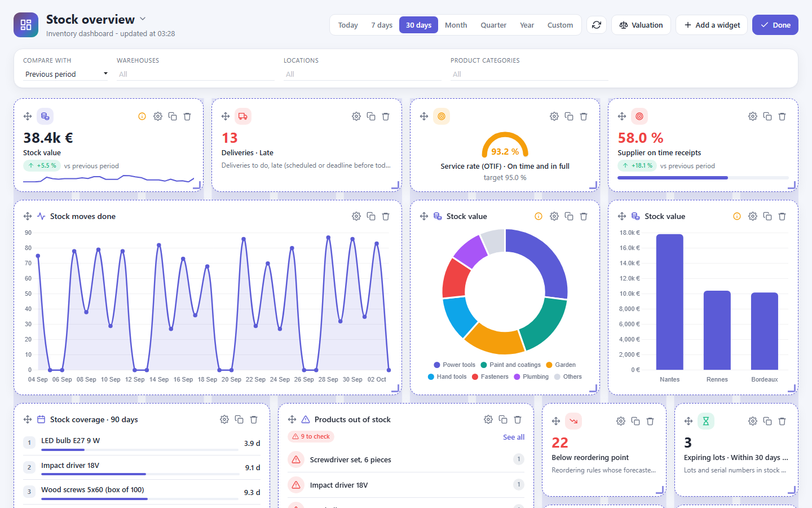The height and width of the screenshot is (508, 812).
Task: Delete the Stock value bar chart widget
Action: (x=782, y=216)
